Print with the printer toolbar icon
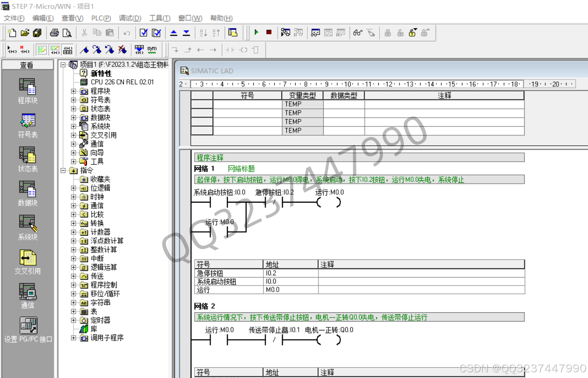Screen dimensions: 588x378 click(x=54, y=33)
